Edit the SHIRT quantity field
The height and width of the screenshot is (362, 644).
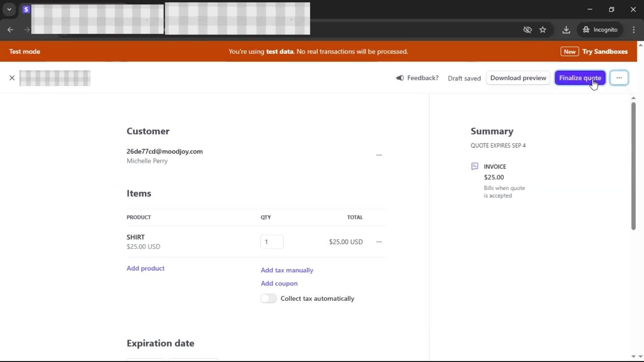tap(272, 242)
